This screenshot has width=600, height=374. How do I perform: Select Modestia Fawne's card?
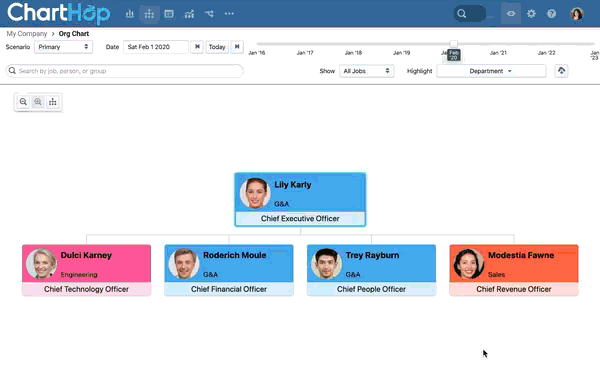click(x=514, y=270)
